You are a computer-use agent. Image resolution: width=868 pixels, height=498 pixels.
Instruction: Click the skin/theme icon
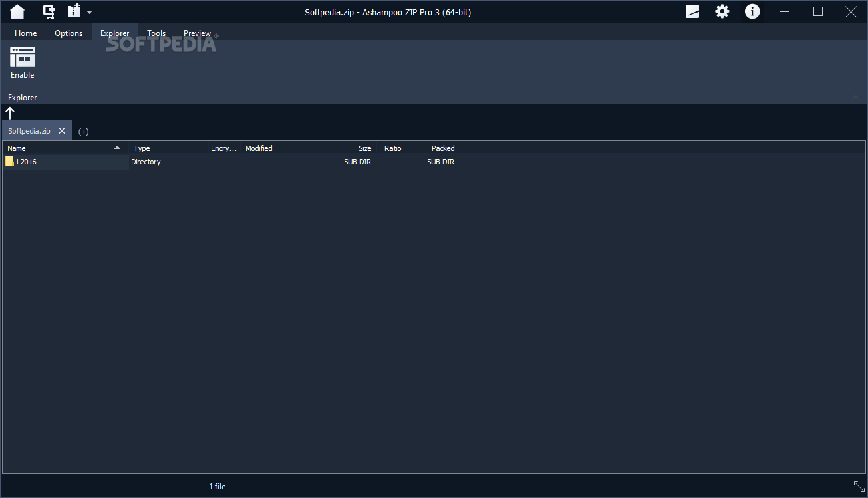pyautogui.click(x=692, y=11)
